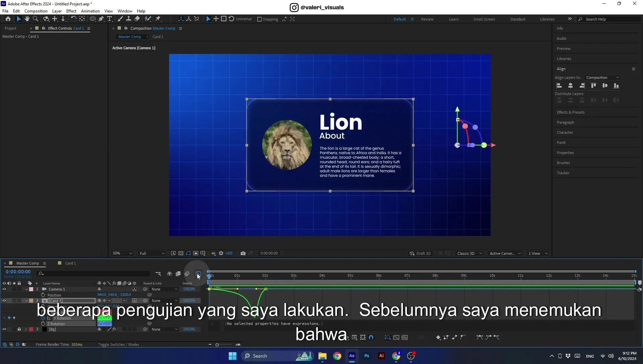Open the Graph Editor toggle icon
This screenshot has width=643, height=364.
point(198,274)
